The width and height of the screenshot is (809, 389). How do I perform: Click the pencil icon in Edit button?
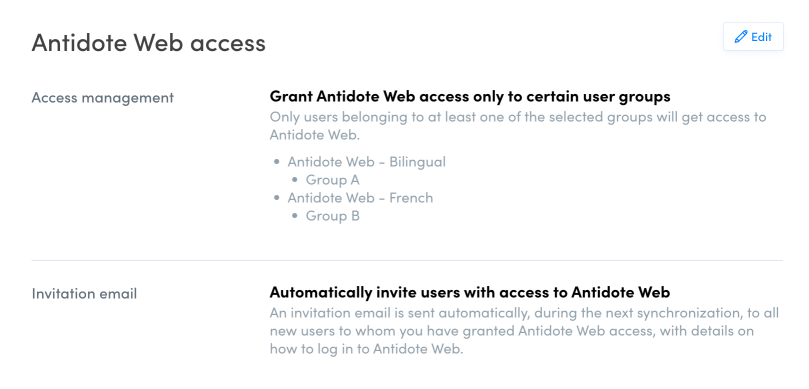(x=741, y=37)
